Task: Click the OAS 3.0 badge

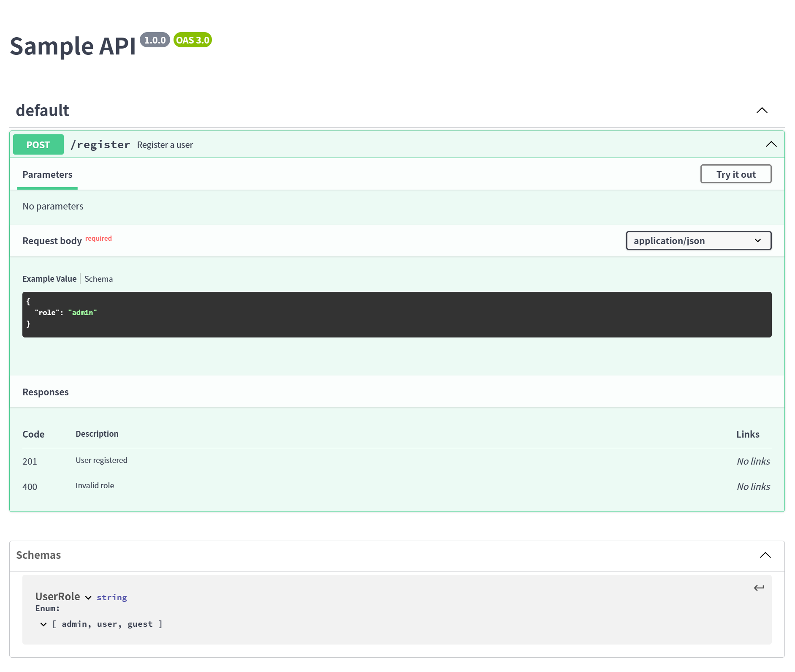Action: [x=193, y=40]
